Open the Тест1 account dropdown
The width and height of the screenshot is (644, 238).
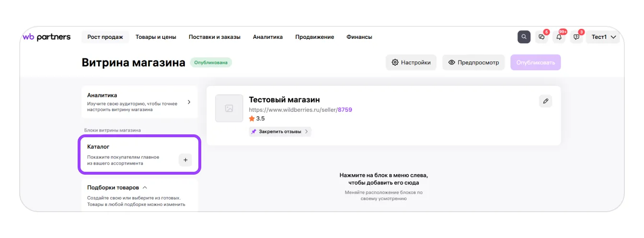pyautogui.click(x=603, y=37)
